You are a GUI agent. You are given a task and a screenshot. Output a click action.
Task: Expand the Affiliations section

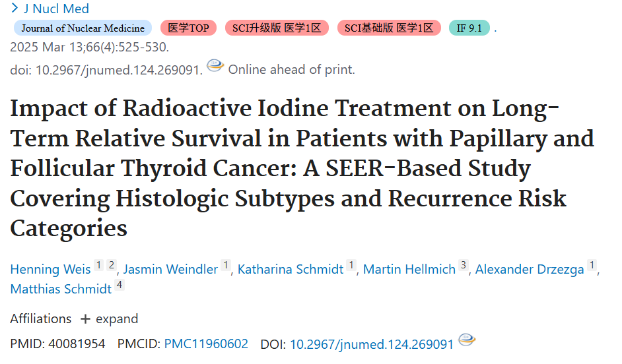[110, 319]
